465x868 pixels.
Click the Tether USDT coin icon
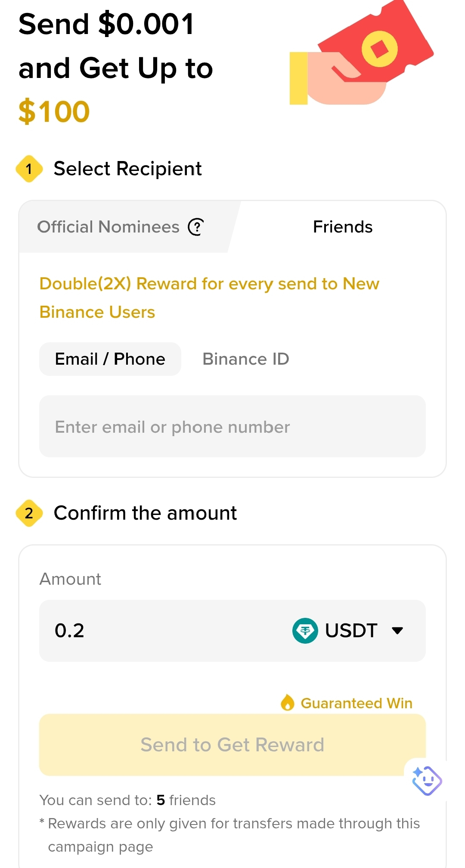[305, 631]
